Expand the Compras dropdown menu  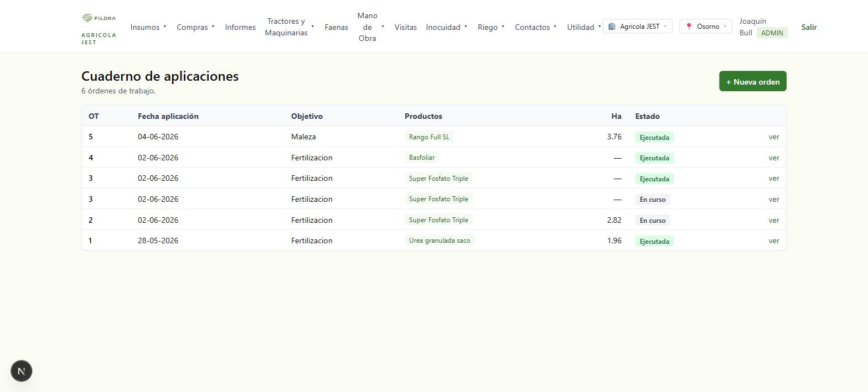tap(195, 27)
